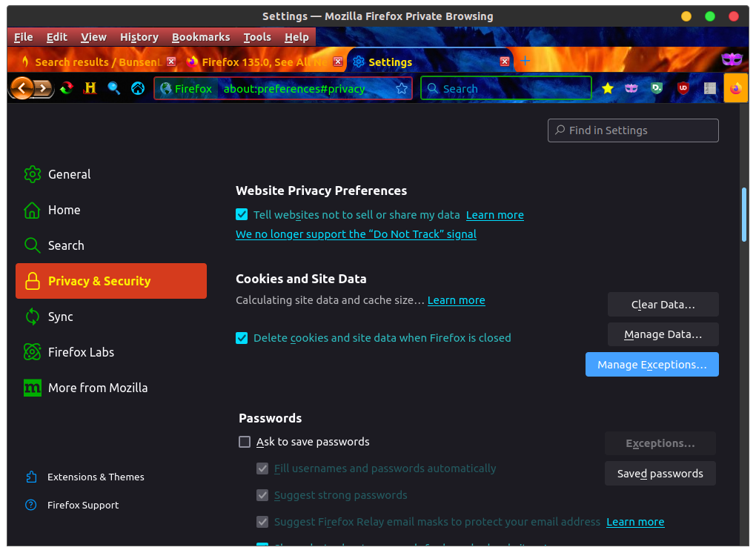Select the Privacy & Security category
This screenshot has width=756, height=553.
pyautogui.click(x=111, y=281)
